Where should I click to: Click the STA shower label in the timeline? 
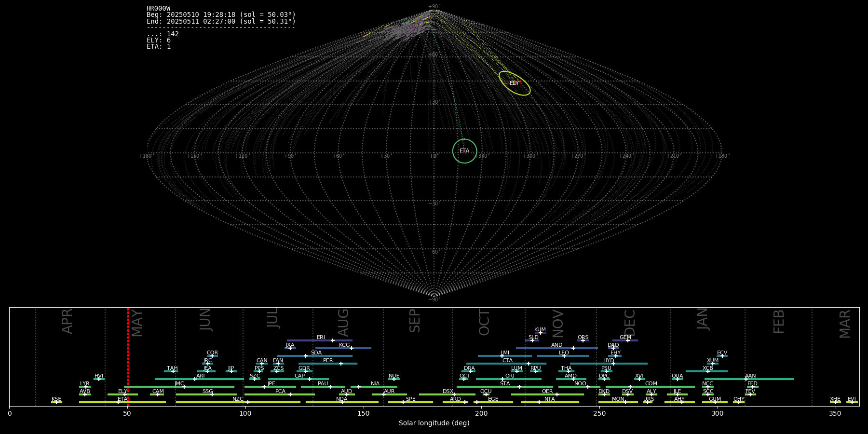click(505, 384)
